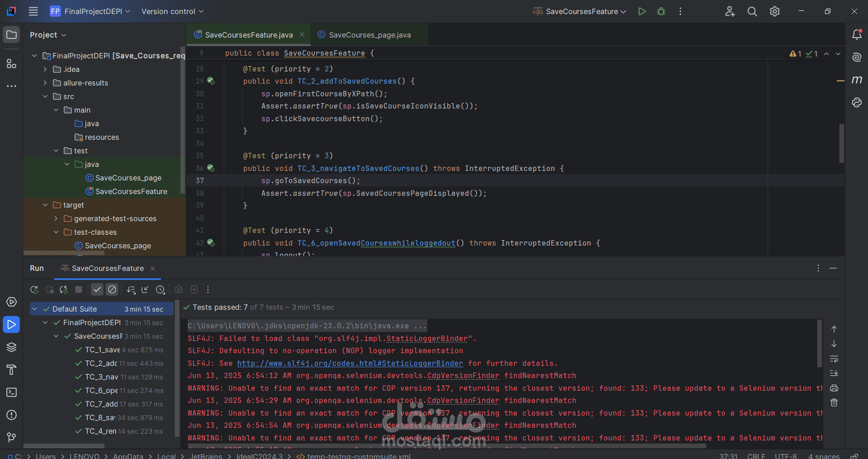
Task: Open the Problems tool window icon
Action: (12, 415)
